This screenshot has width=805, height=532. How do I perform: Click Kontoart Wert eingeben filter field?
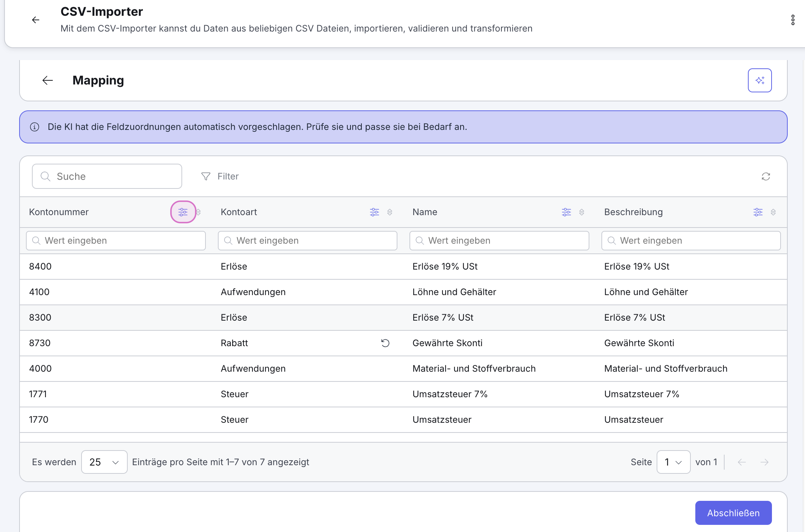coord(308,241)
